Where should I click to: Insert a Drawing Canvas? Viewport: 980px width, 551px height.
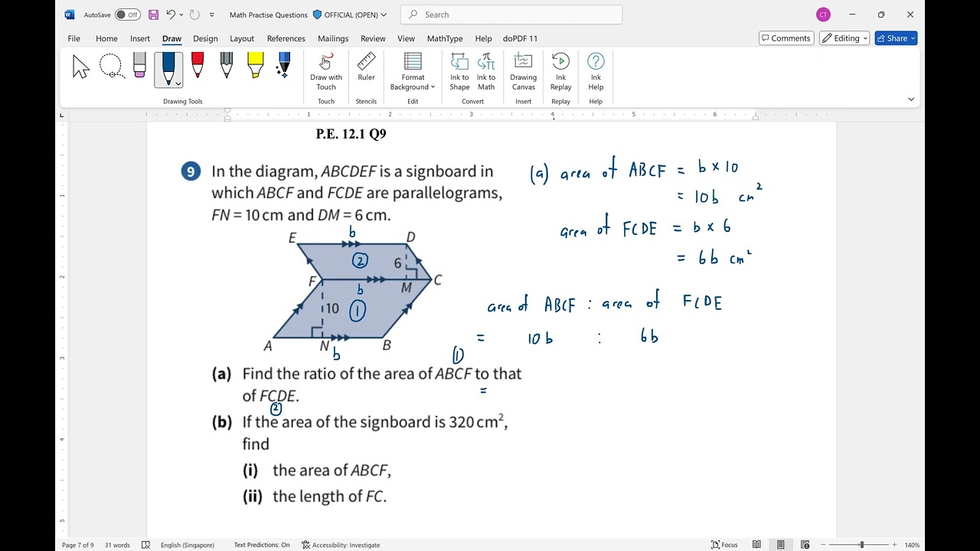[523, 71]
